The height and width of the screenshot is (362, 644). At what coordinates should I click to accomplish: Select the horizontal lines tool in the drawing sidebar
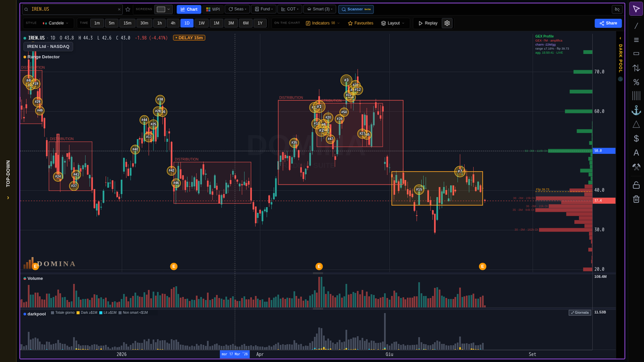click(x=636, y=40)
